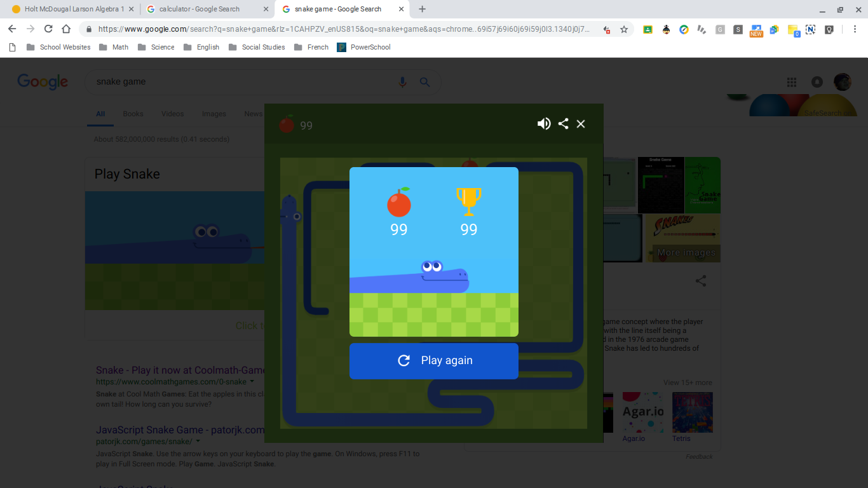Open the dashed N screenshot extension
Screen dimensions: 868x488
(811, 29)
